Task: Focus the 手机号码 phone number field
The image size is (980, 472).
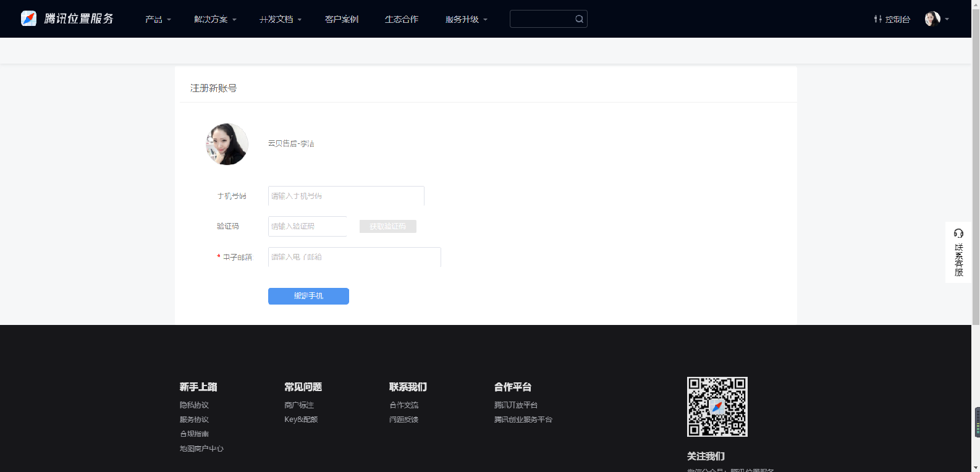Action: point(346,196)
